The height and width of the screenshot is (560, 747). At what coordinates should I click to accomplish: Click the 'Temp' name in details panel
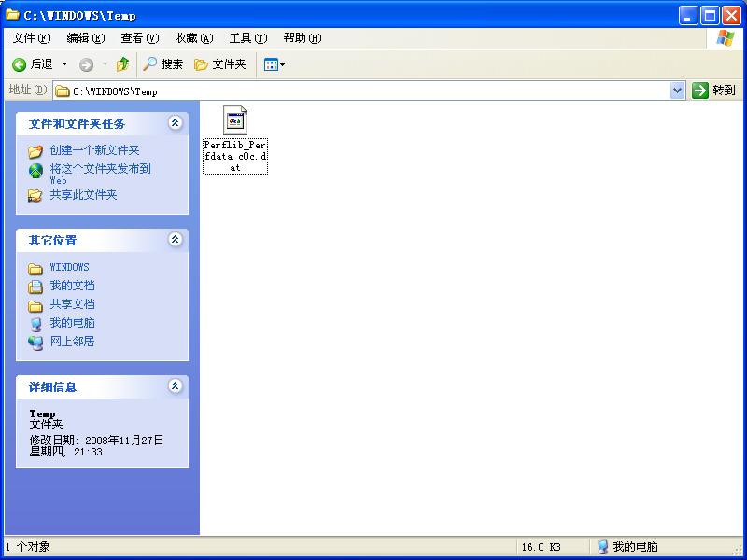[x=42, y=413]
